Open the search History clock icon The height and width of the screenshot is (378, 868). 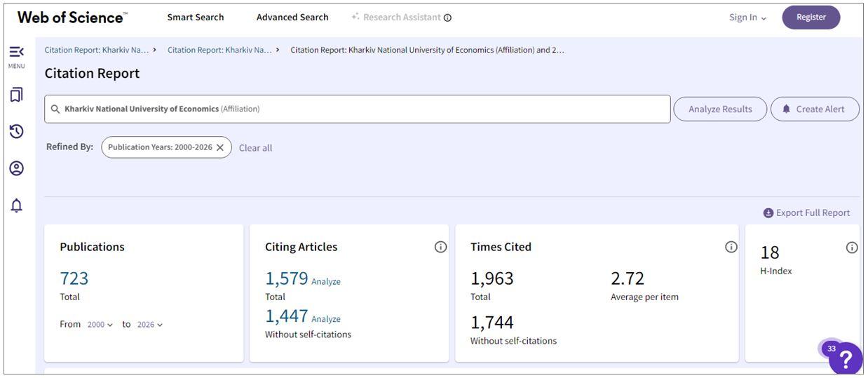pos(16,131)
